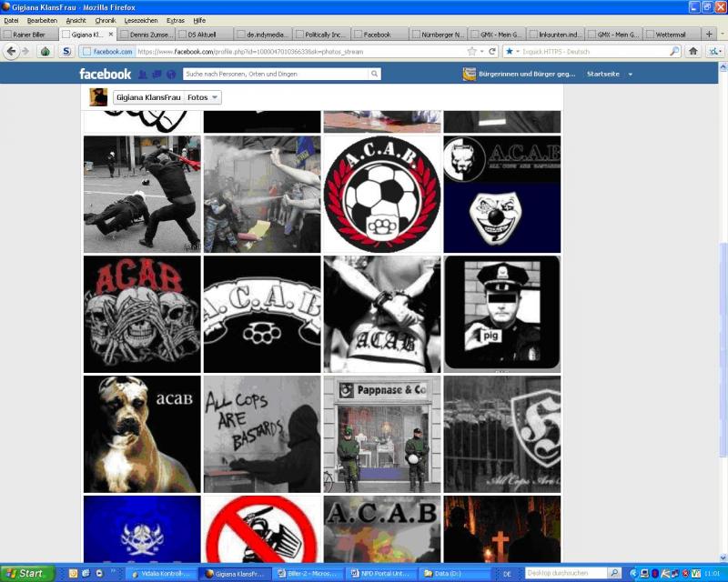Open the Lesezeichen menu
Viewport: 728px width, 582px height.
point(141,20)
